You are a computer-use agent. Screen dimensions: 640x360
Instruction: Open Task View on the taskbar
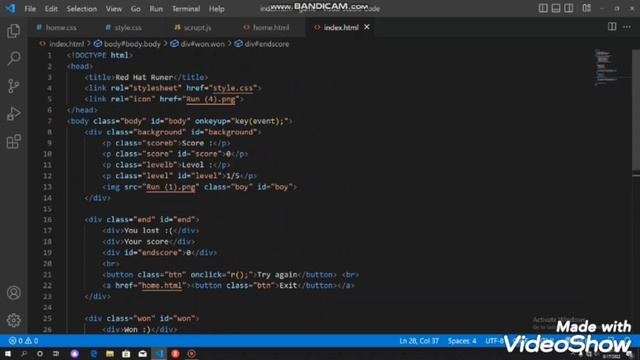[56, 354]
